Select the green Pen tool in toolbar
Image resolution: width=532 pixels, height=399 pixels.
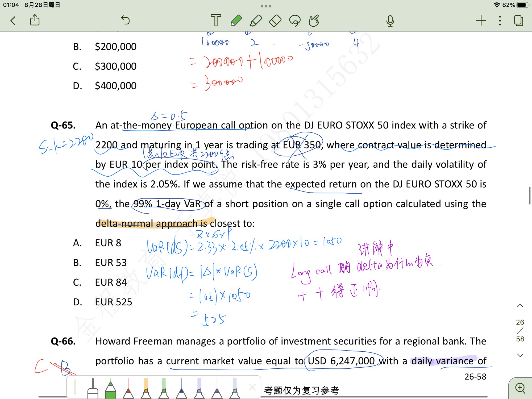click(236, 20)
